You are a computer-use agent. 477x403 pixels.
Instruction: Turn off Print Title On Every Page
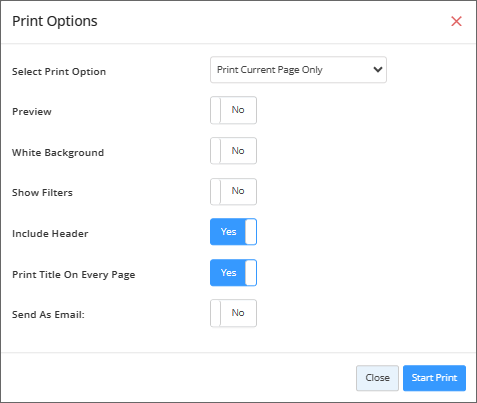coord(233,273)
